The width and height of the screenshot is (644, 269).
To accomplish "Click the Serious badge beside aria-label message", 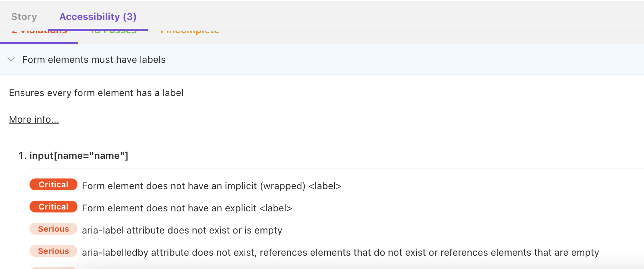I will tap(53, 229).
